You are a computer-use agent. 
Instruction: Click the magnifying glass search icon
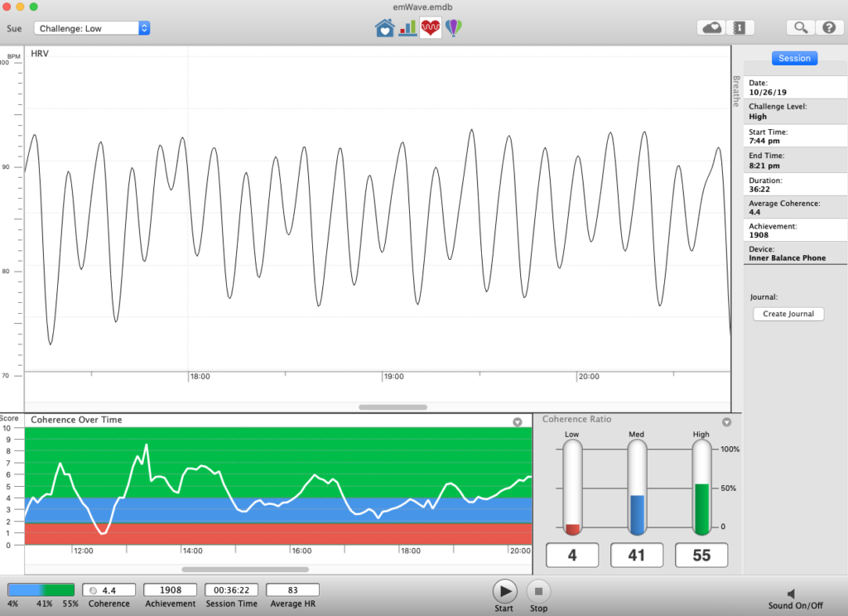click(x=801, y=28)
